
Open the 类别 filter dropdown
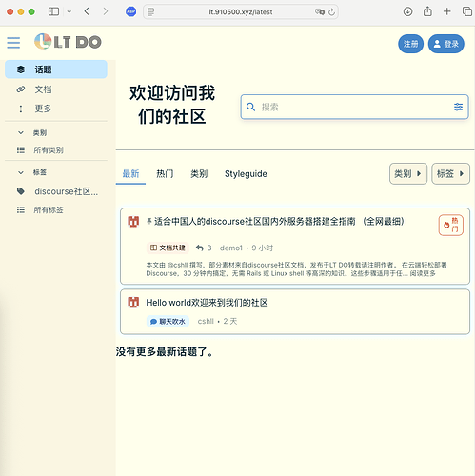[408, 173]
